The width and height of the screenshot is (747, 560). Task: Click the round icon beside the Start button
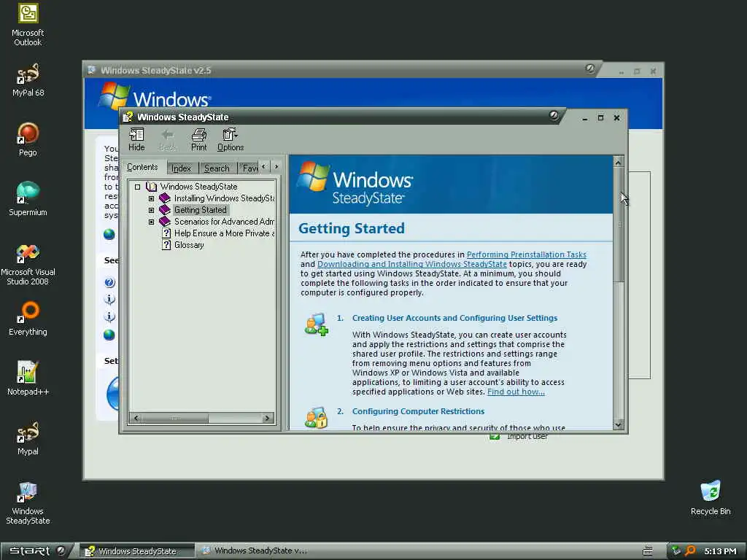point(61,551)
